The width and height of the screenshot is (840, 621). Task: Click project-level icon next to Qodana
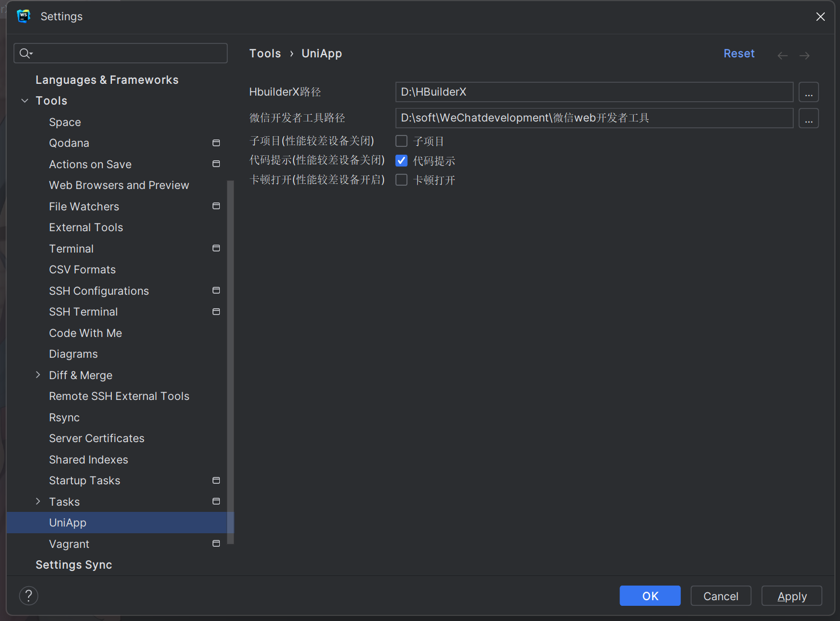coord(216,143)
